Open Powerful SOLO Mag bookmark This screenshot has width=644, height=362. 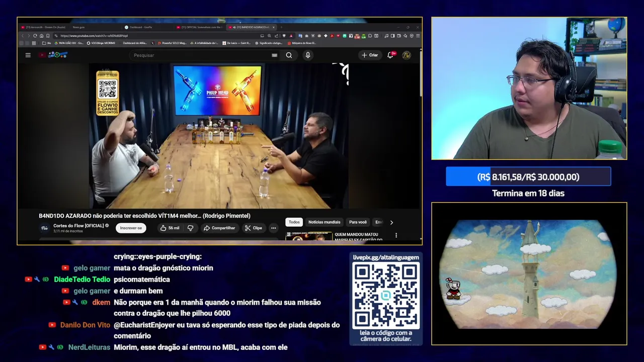coord(172,43)
